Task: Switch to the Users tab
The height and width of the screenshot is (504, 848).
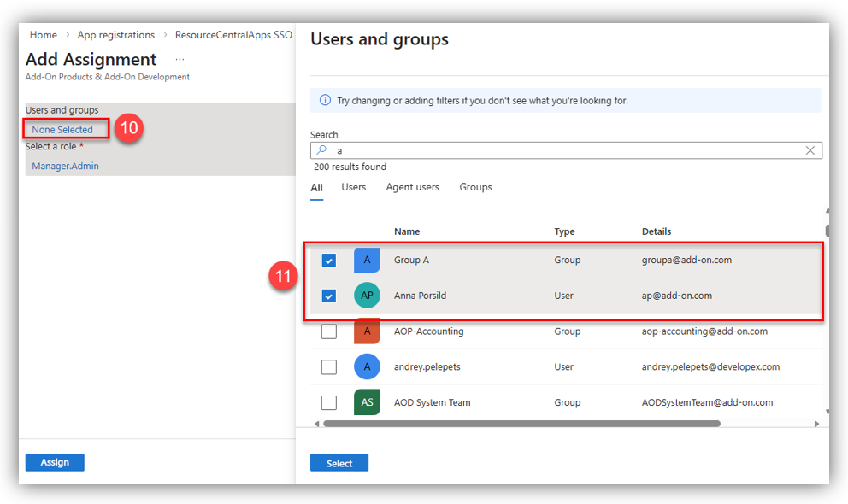Action: coord(353,187)
